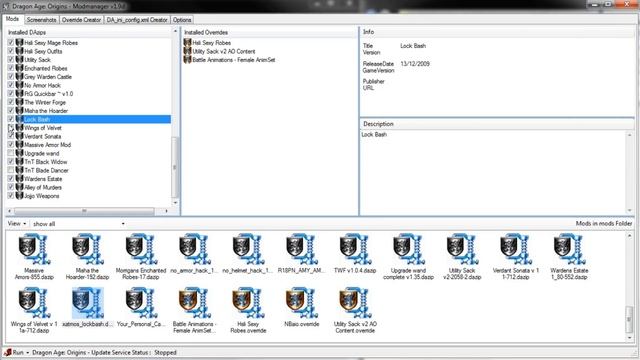Click the shield icon beside Hsli Sexy Robes override

click(x=187, y=42)
